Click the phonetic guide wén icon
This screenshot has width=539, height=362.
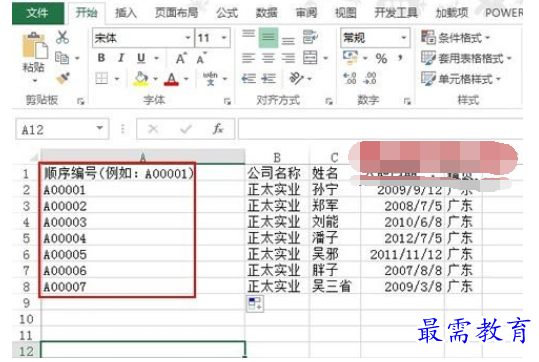210,79
